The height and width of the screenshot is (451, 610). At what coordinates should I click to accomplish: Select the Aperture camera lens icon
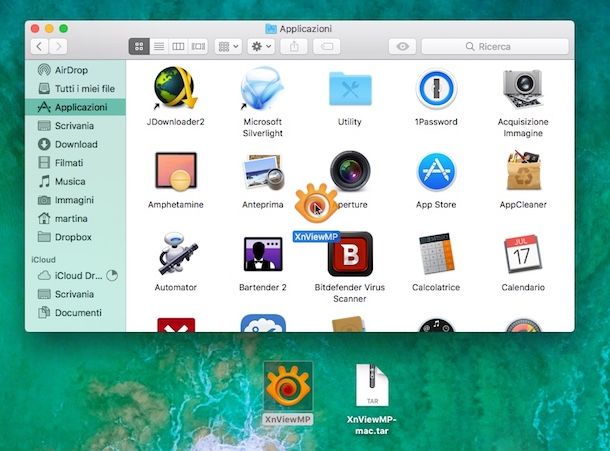[350, 170]
